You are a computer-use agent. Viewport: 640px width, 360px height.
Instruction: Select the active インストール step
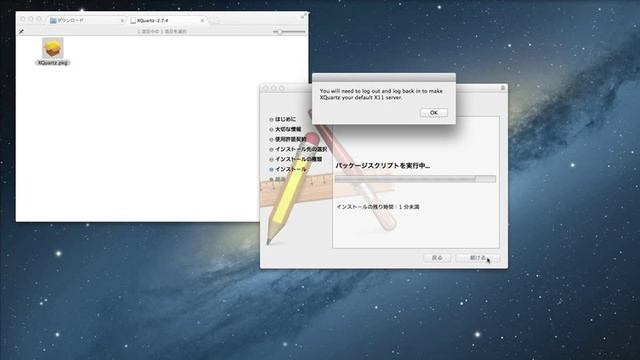click(288, 169)
